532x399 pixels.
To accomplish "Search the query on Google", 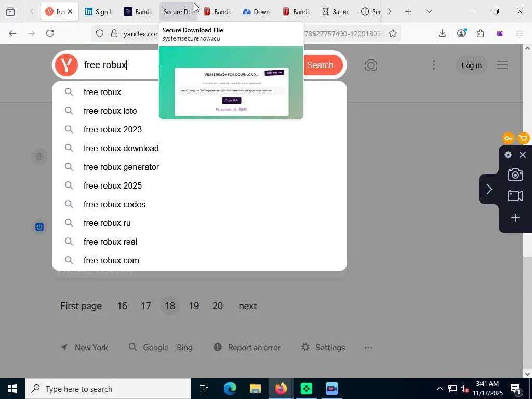I will [156, 348].
